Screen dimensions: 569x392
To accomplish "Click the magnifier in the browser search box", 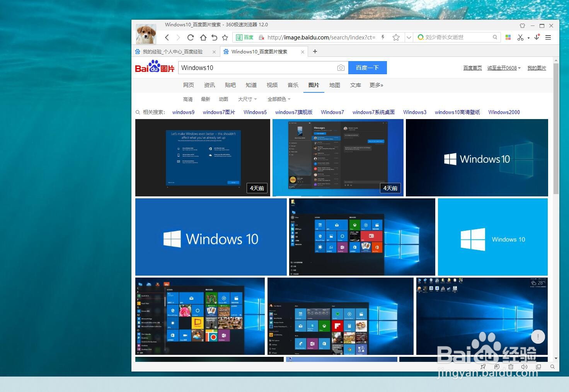I will [x=495, y=37].
